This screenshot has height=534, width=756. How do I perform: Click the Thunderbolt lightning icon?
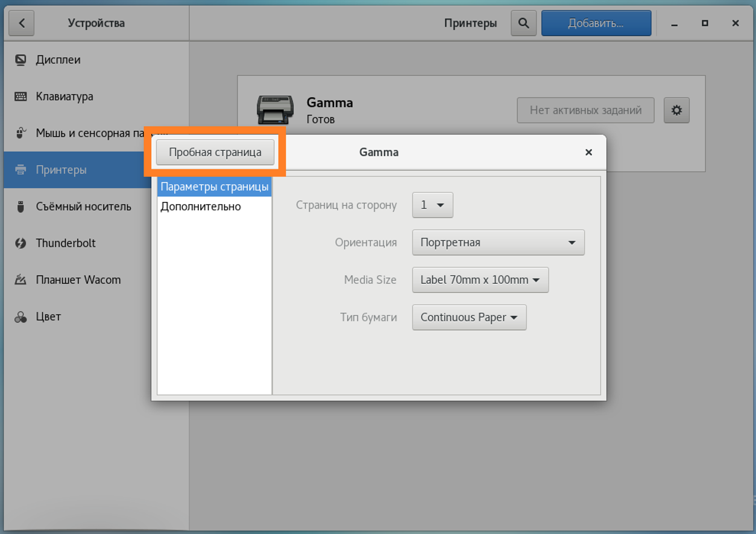21,243
